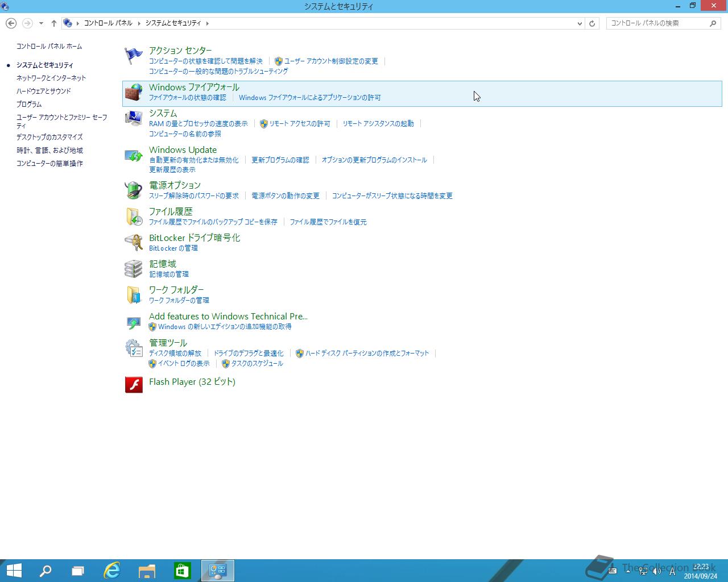Click the network tray icon
The height and width of the screenshot is (582, 728).
(x=643, y=571)
